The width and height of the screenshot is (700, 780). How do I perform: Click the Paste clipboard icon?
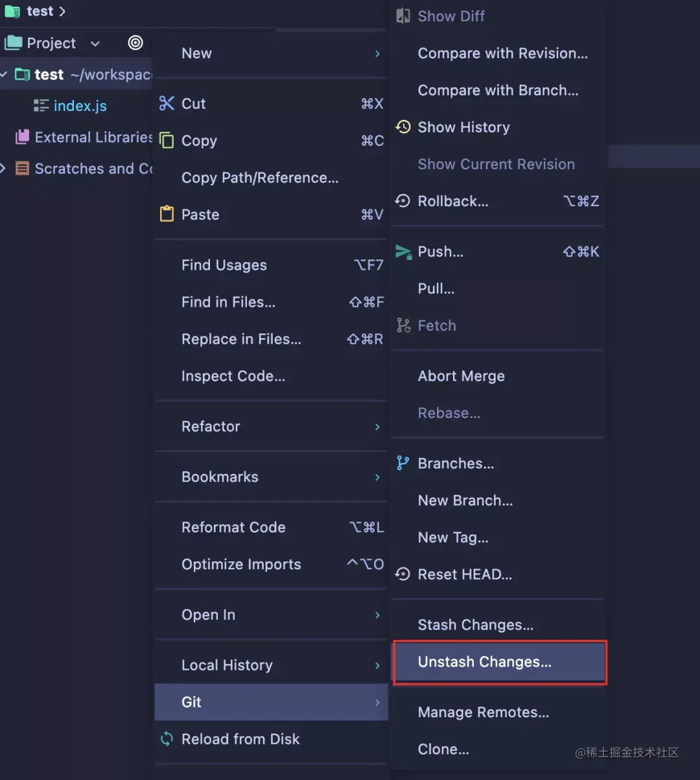click(x=167, y=214)
